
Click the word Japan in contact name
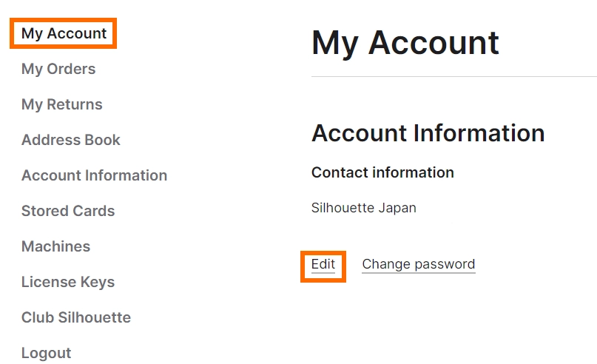pyautogui.click(x=397, y=208)
